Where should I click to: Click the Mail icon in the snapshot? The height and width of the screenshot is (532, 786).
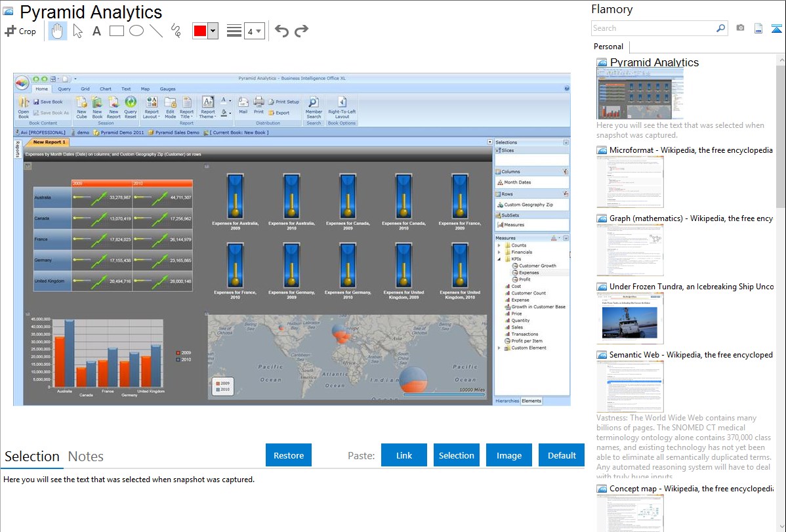coord(243,106)
